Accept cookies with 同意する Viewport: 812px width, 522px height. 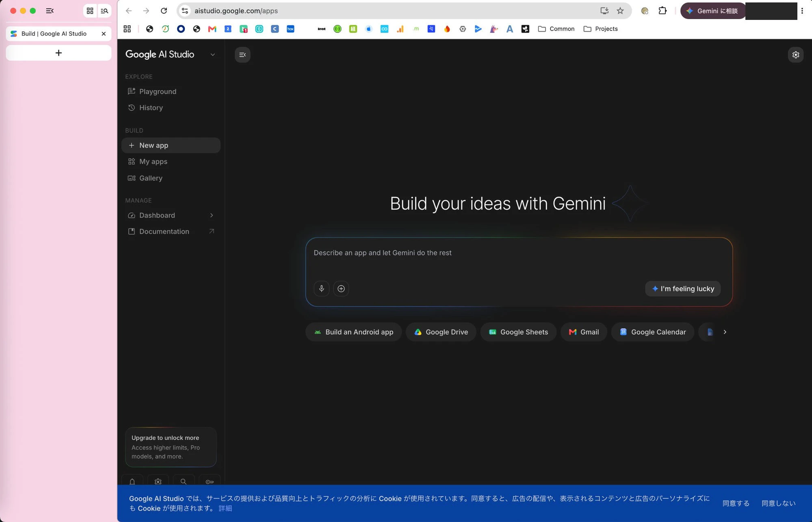(x=736, y=503)
